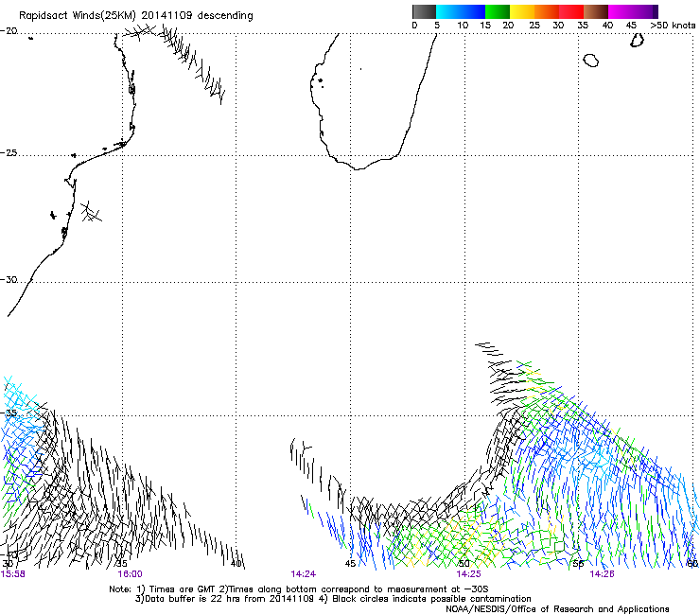Select the green 15–20 knots legend swatch
This screenshot has height=615, width=700.
point(498,11)
